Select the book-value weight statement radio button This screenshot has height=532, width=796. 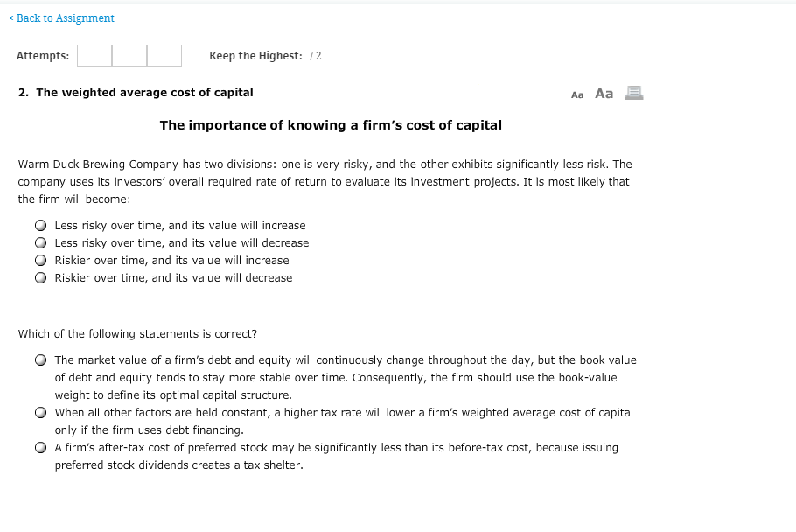[x=41, y=360]
